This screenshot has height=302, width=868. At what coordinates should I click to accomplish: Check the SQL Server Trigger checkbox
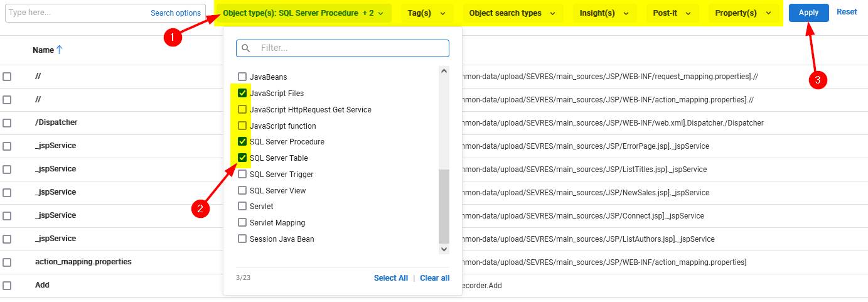coord(242,175)
